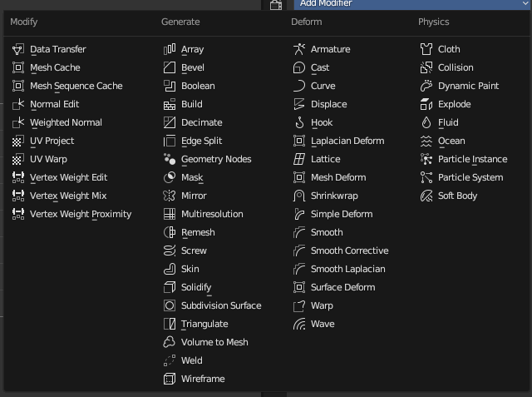This screenshot has height=397, width=532.
Task: Click the Array modifier icon
Action: coord(170,49)
